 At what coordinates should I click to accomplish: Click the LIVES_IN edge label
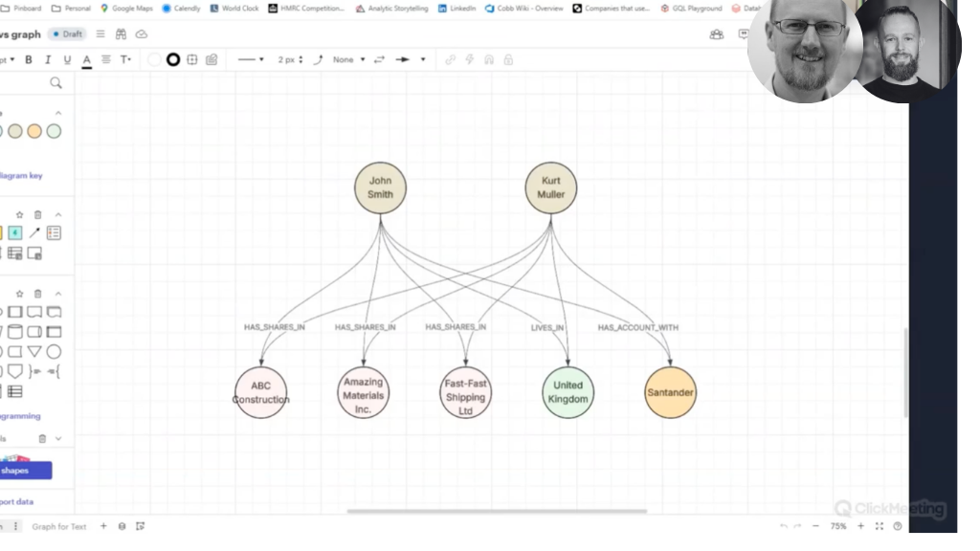click(x=546, y=327)
